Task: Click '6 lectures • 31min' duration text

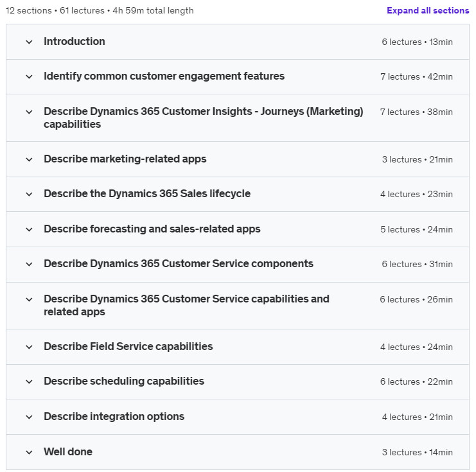Action: (417, 264)
